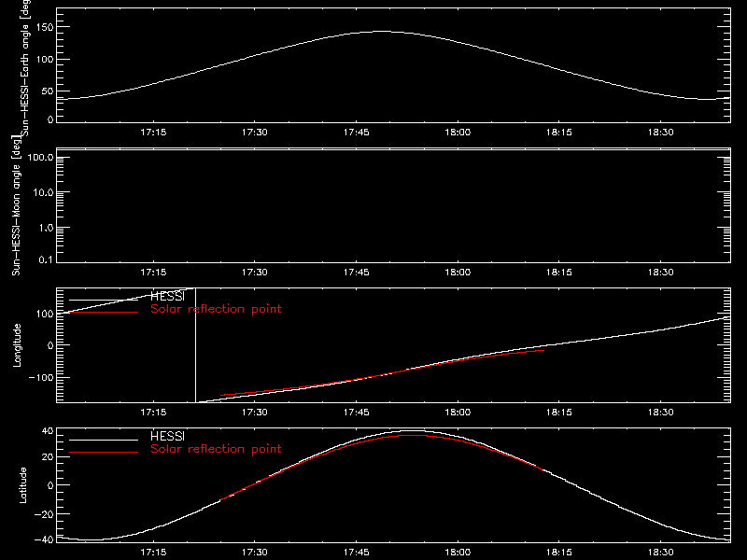Select the 100 value on the Earth angle axis
The width and height of the screenshot is (747, 560).
coord(45,59)
